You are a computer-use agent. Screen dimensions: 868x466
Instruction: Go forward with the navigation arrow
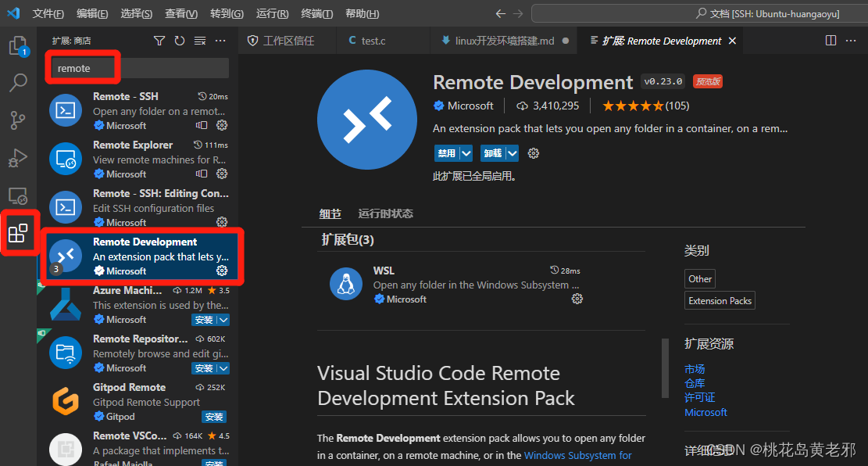[518, 13]
